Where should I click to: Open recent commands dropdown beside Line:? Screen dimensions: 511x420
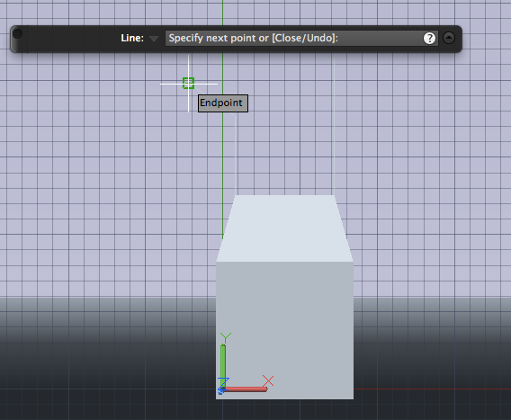(x=154, y=39)
